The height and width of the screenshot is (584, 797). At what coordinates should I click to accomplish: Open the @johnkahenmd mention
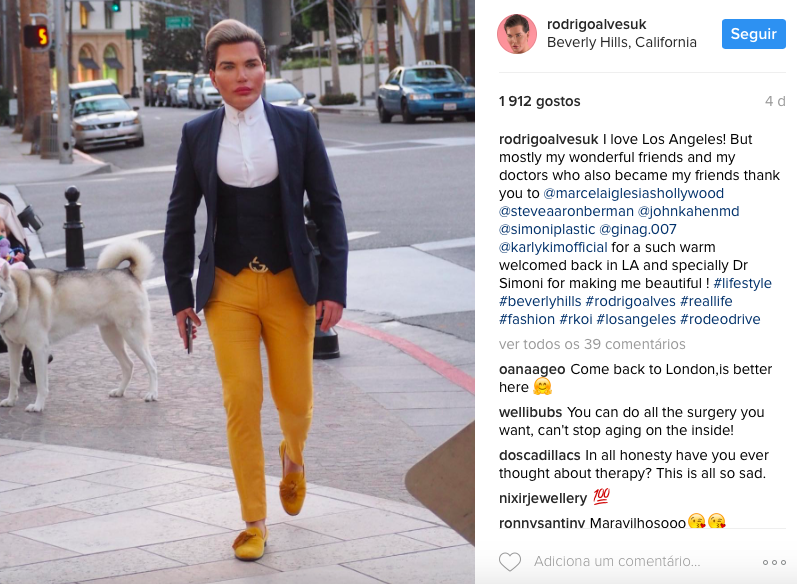click(688, 211)
